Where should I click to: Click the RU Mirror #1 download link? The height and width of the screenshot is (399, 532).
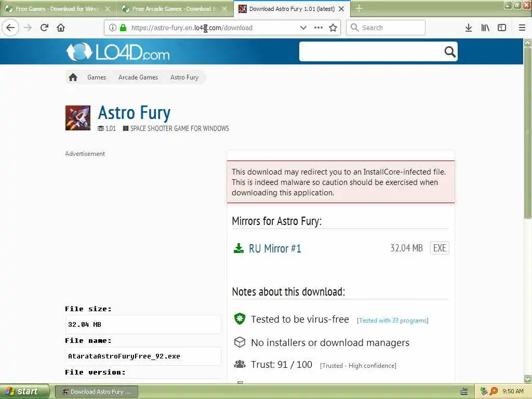pyautogui.click(x=275, y=248)
